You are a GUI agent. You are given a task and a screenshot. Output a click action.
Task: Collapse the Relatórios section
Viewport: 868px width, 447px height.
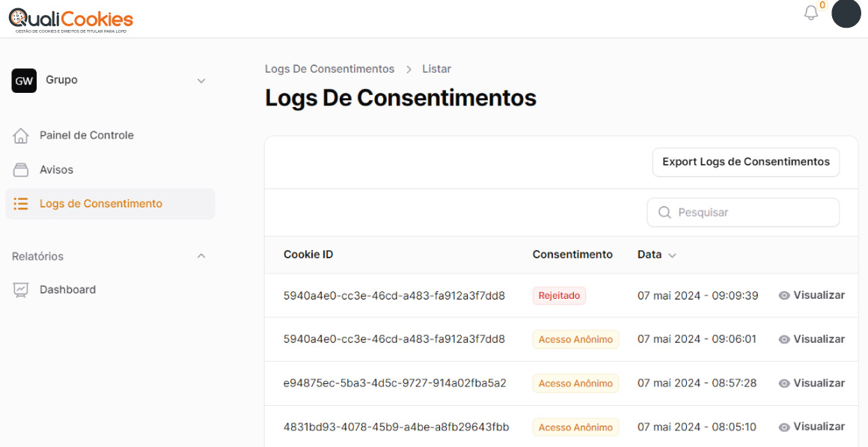click(201, 256)
